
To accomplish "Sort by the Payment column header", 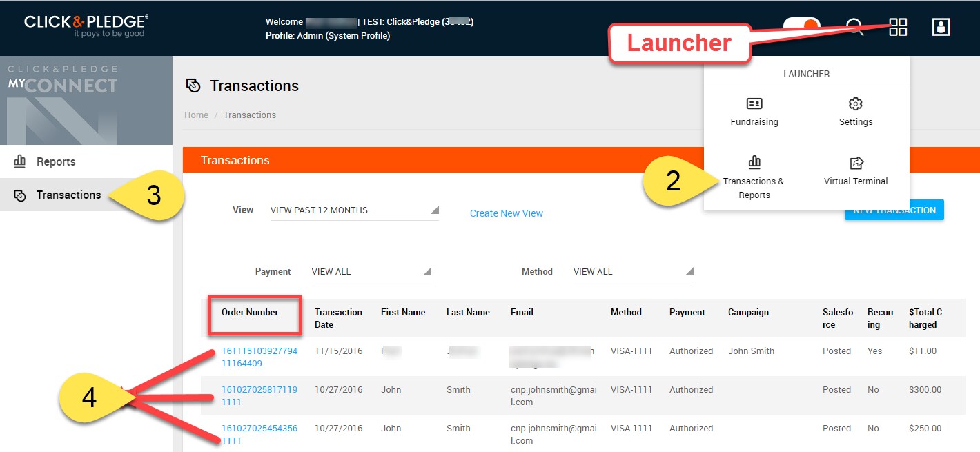I will [687, 312].
